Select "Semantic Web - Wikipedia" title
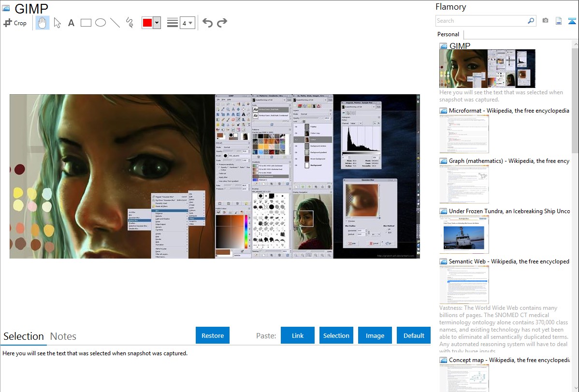The height and width of the screenshot is (392, 579). tap(509, 261)
